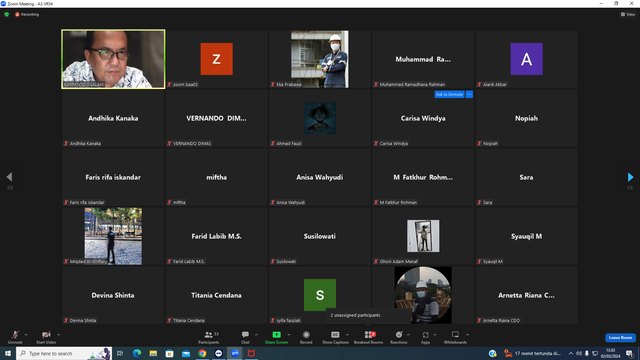Select the zoom baa03 participant tile
Screen dimensions: 640x360
click(x=216, y=59)
